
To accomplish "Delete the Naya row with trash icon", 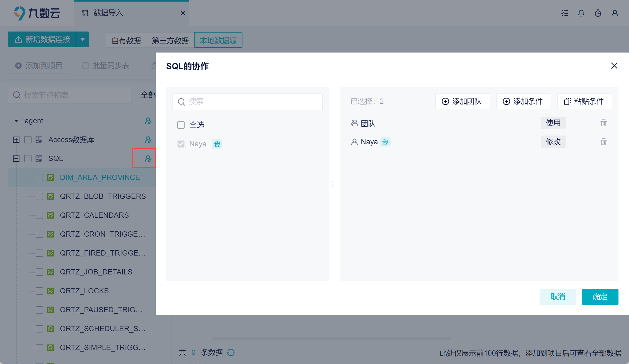I will [x=603, y=142].
